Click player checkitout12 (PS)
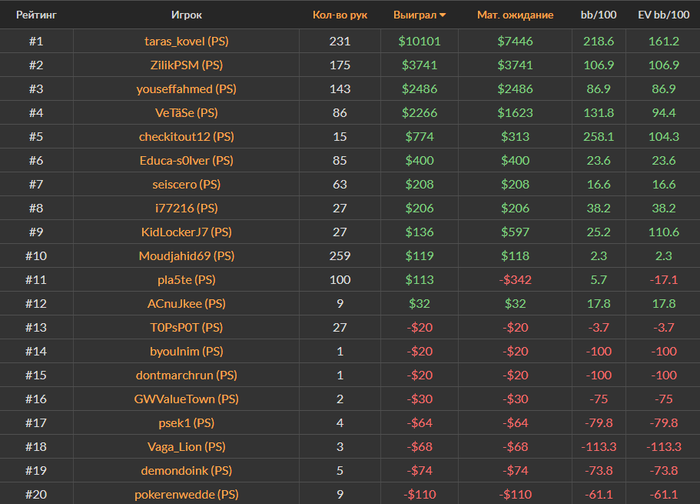This screenshot has width=700, height=504. pos(186,137)
